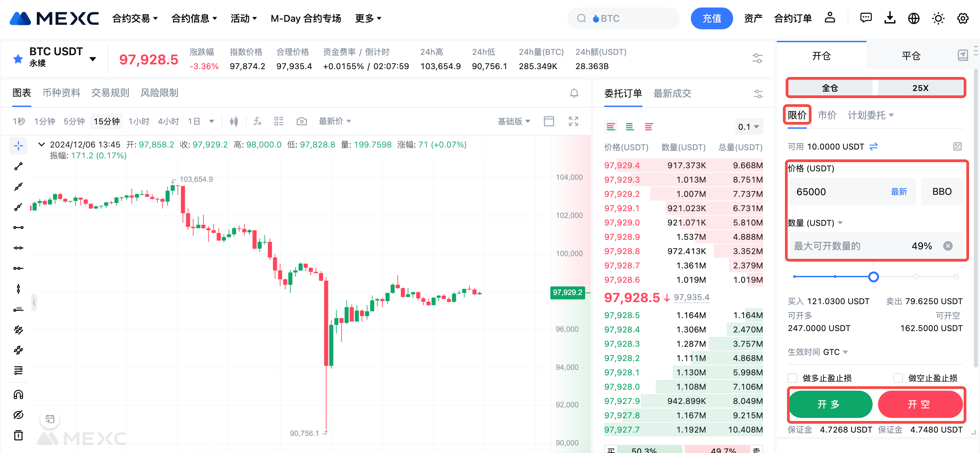Viewport: 980px width, 453px height.
Task: Open the 生效时间 GTC dropdown
Action: click(x=817, y=352)
